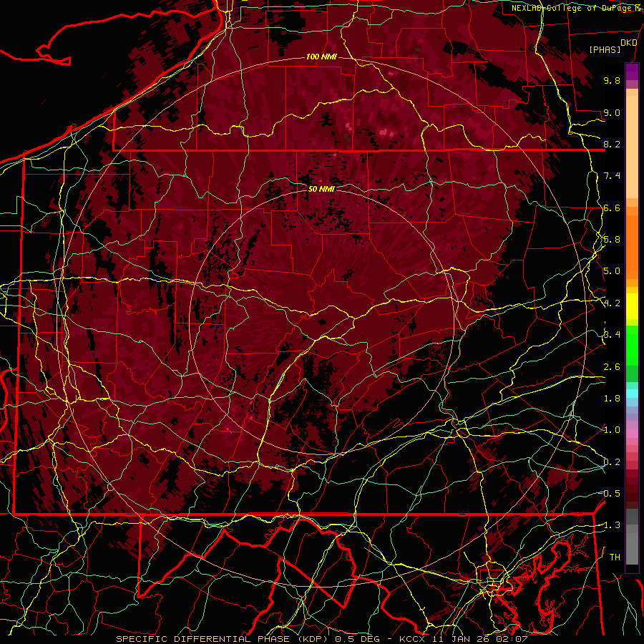Click the 02:07 timestamp in the footer
The image size is (644, 644).
pos(512,639)
